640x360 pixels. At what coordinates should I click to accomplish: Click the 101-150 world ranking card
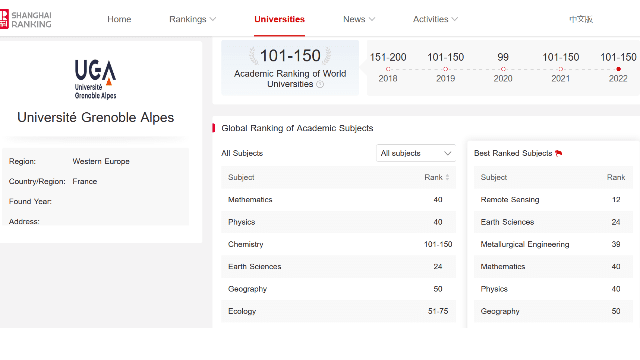point(290,68)
